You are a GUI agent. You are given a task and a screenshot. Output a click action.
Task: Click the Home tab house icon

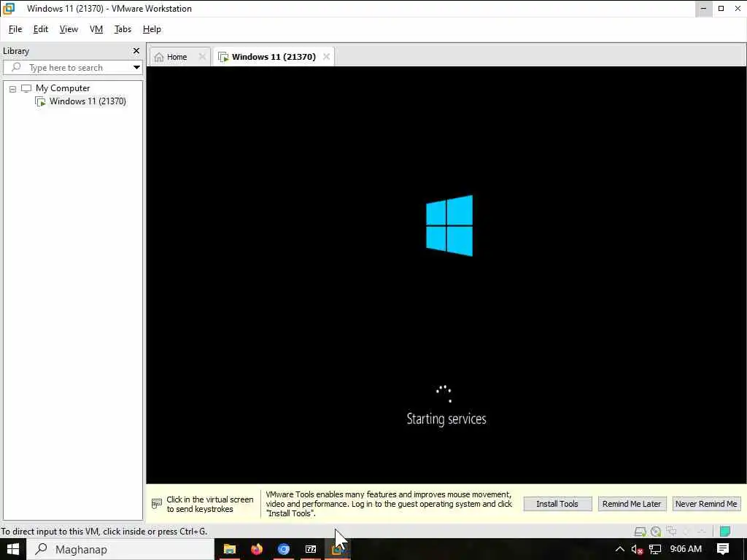(x=159, y=57)
